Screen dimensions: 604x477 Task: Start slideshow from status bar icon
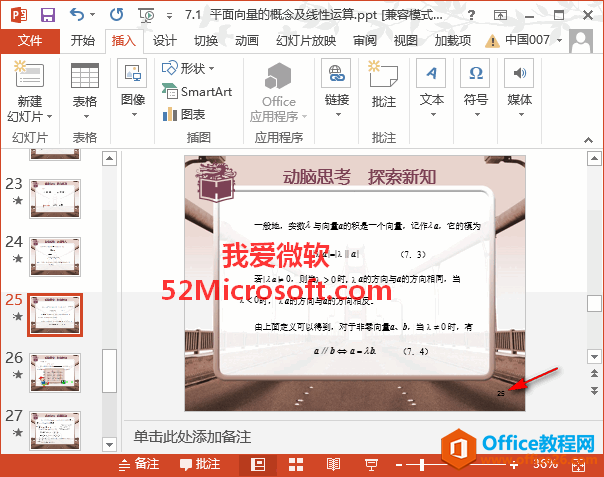pos(371,464)
